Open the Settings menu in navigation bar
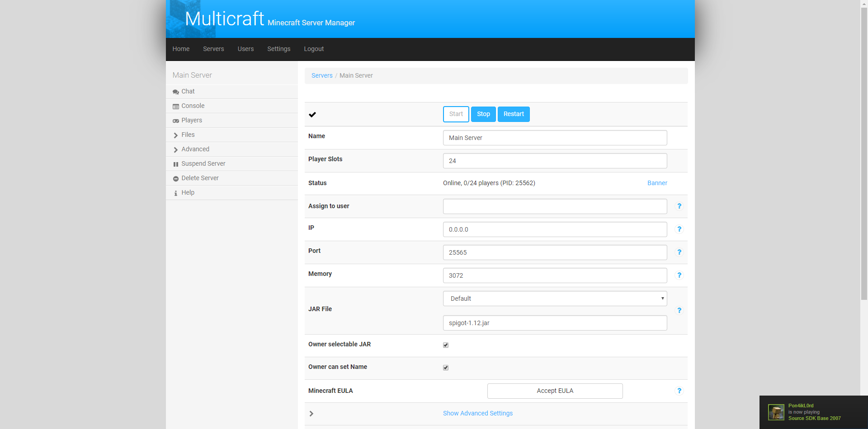 (x=278, y=49)
